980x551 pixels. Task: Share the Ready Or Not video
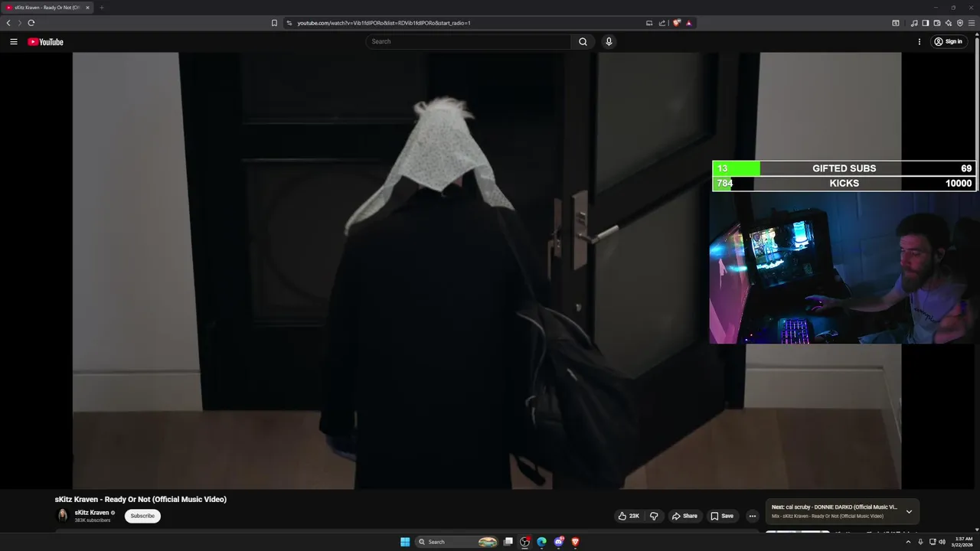684,516
